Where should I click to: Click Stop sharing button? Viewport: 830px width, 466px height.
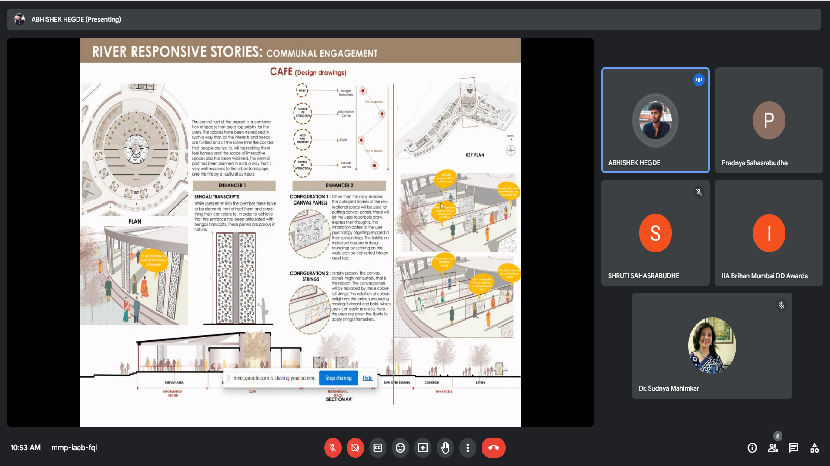[x=337, y=378]
